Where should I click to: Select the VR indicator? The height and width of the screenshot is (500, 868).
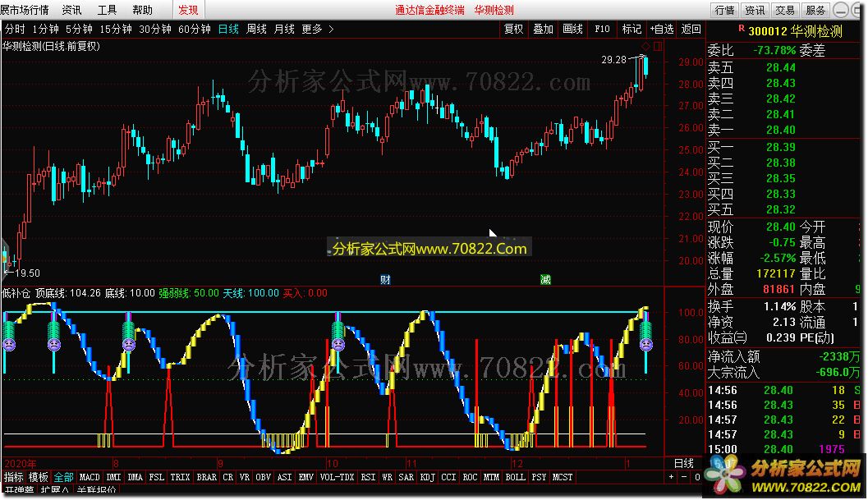point(245,477)
